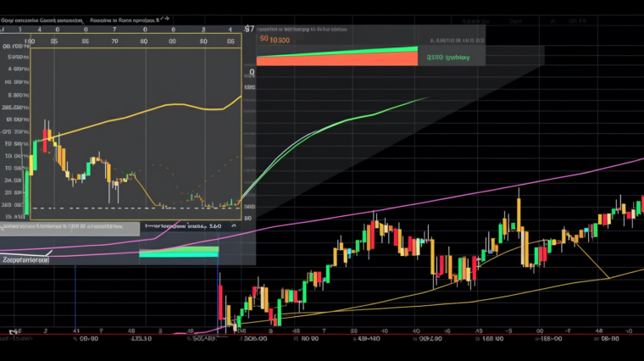The width and height of the screenshot is (644, 361).
Task: Click the orange "$0 10300" value label
Action: click(275, 39)
